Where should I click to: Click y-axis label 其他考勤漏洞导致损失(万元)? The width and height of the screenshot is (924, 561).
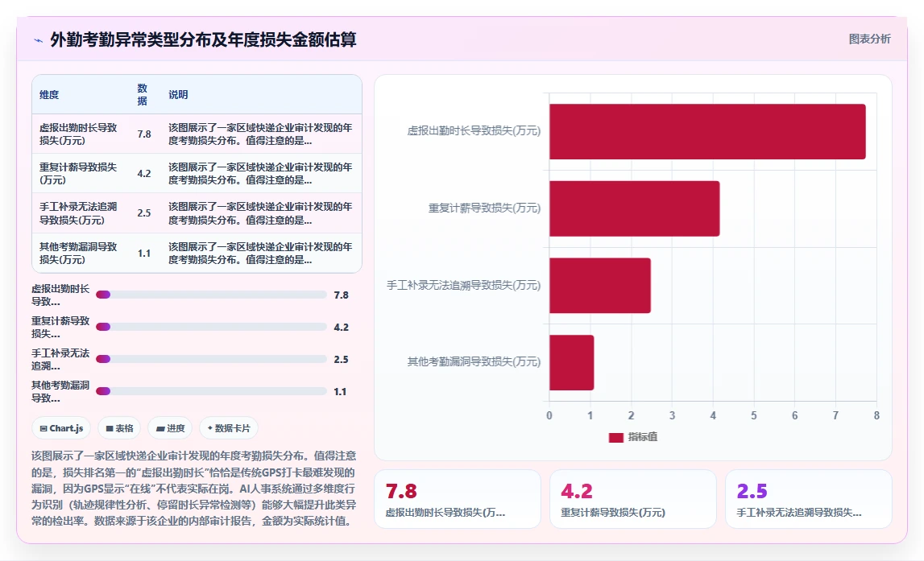(474, 361)
